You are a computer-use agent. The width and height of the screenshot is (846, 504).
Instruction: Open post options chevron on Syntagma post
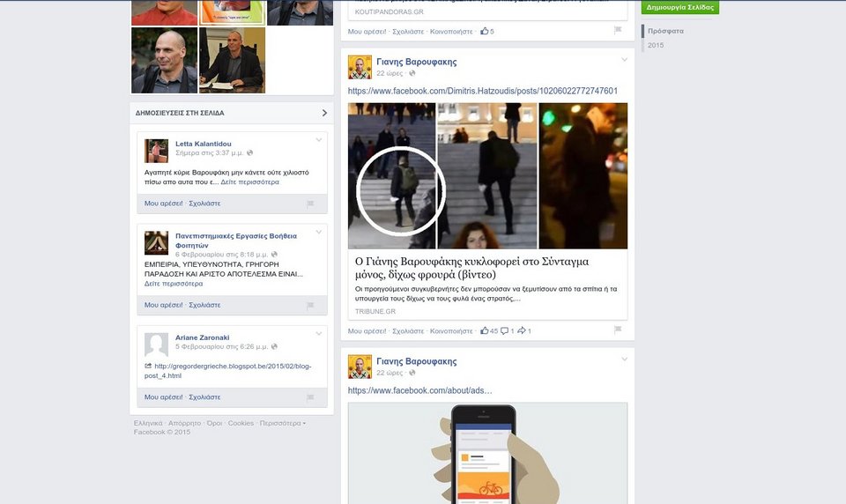pos(624,60)
